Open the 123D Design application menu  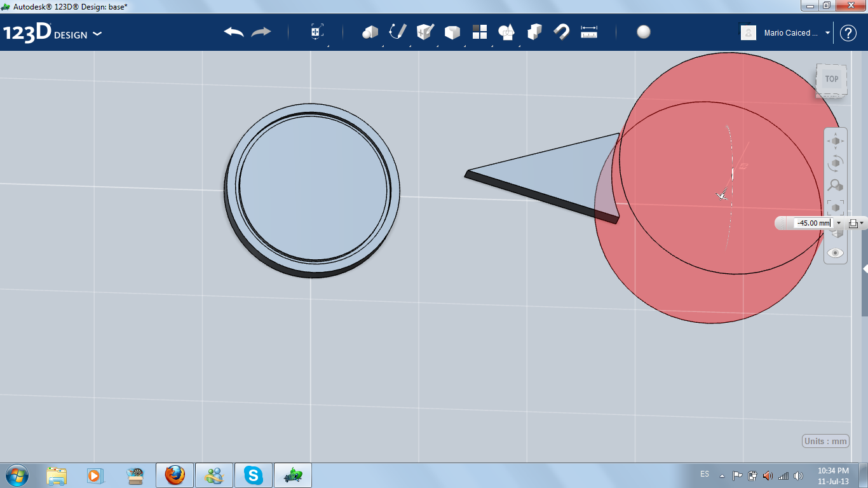(52, 33)
